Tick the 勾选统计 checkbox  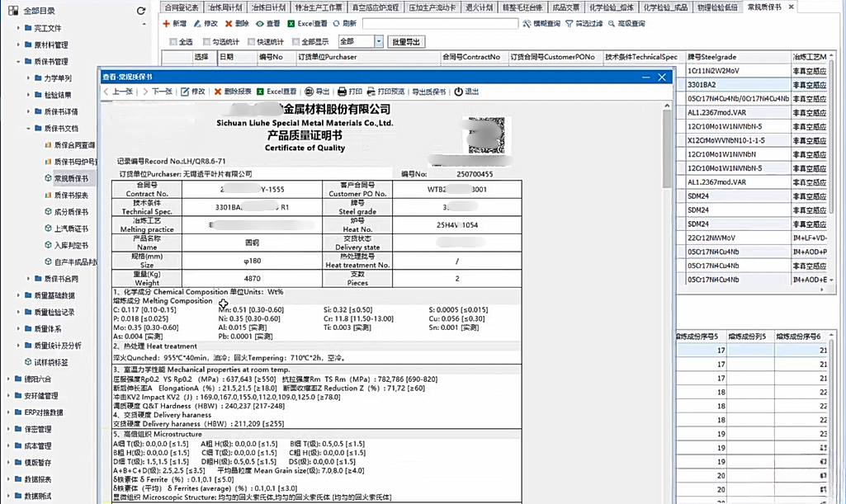(x=206, y=41)
